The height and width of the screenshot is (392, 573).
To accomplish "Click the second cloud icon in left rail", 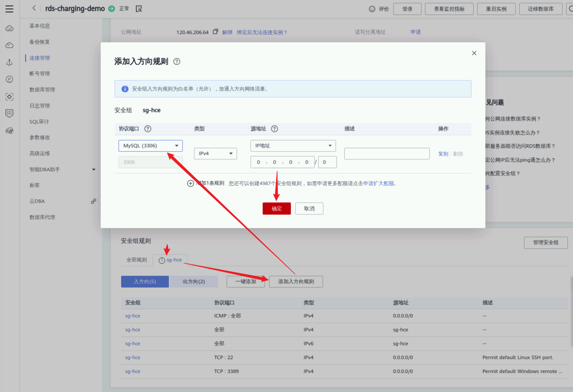I will pos(9,45).
